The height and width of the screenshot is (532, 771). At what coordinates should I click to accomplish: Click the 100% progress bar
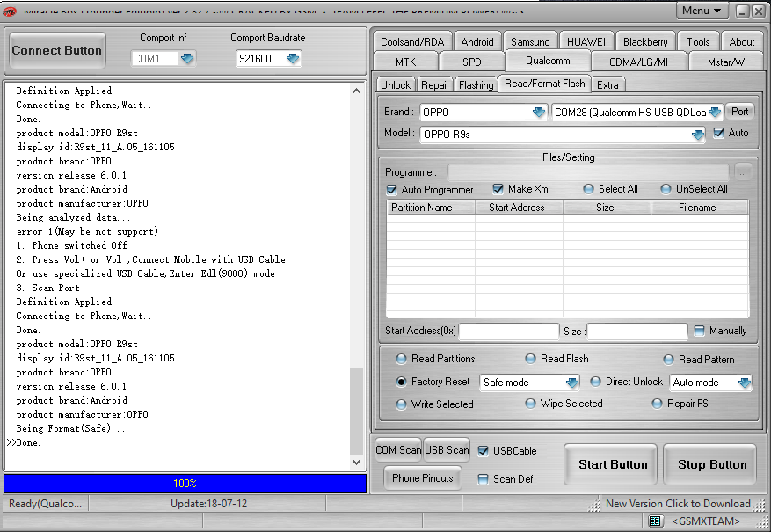point(185,484)
